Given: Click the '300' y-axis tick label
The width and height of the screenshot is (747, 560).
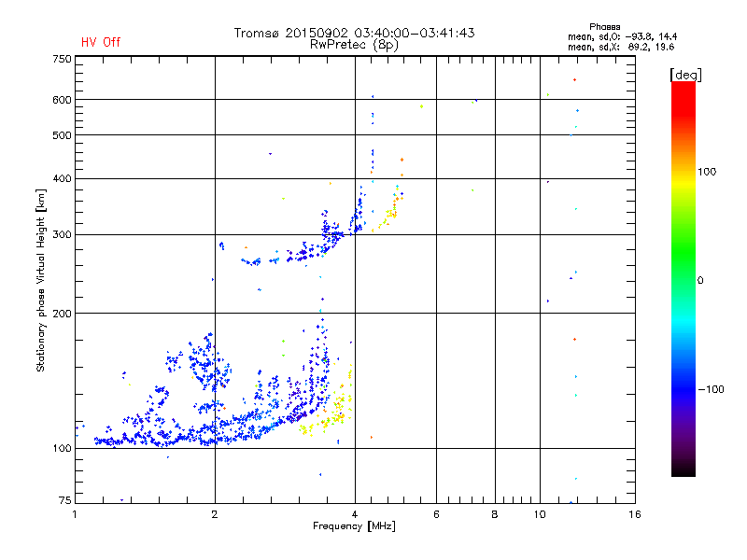Looking at the screenshot, I should (x=62, y=235).
